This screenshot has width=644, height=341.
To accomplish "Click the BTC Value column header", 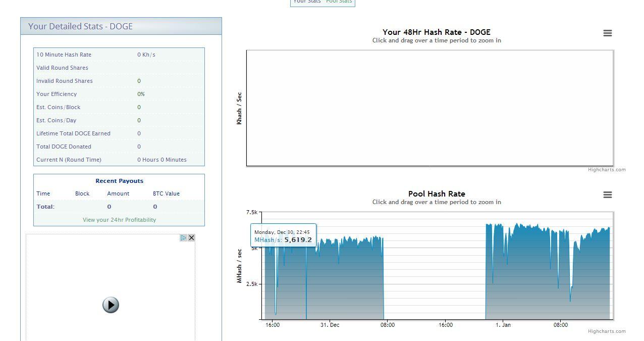I will [166, 193].
